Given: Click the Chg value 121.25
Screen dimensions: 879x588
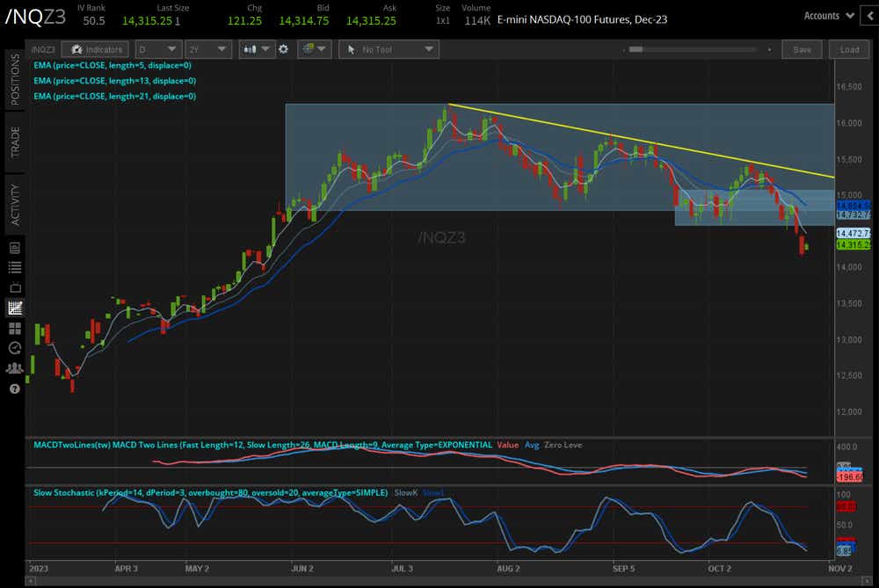Looking at the screenshot, I should [x=244, y=21].
